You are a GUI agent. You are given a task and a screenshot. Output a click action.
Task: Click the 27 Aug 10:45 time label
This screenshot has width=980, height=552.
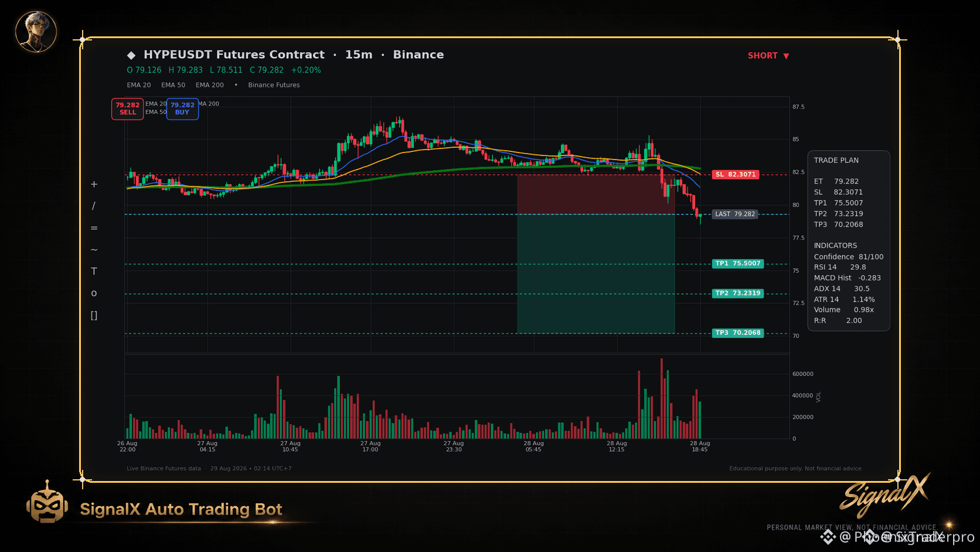[290, 446]
